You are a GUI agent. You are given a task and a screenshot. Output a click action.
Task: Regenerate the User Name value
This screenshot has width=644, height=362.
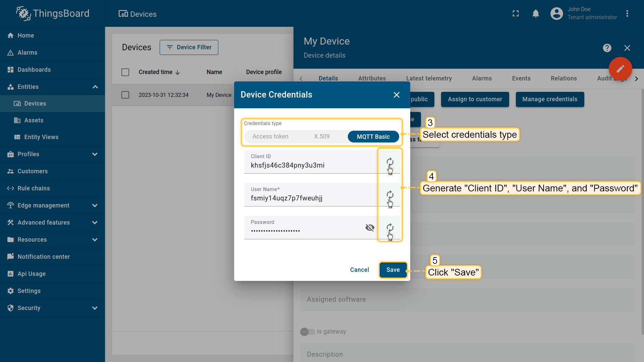pyautogui.click(x=390, y=195)
